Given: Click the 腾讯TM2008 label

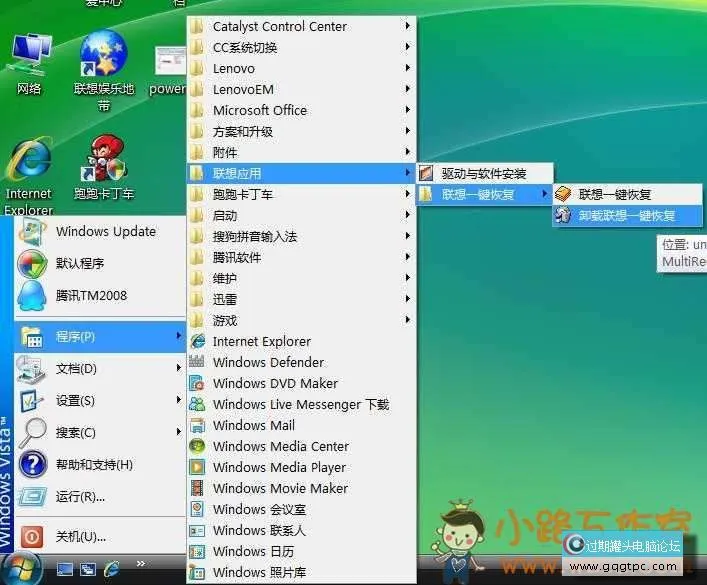Looking at the screenshot, I should click(92, 295).
